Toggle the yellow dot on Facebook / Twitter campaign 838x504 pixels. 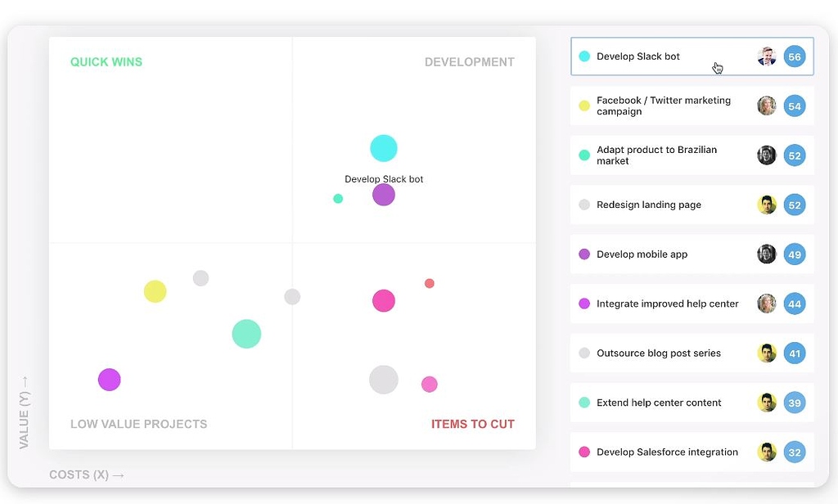click(x=583, y=106)
